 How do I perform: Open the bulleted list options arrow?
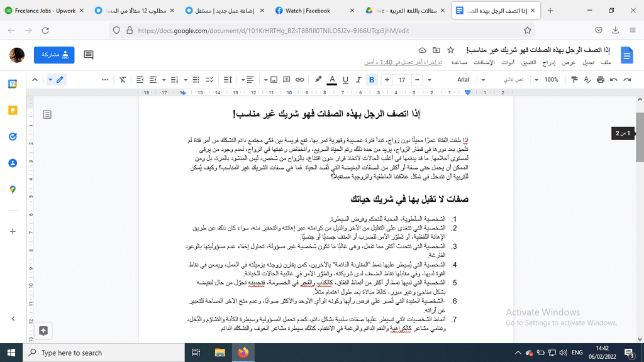[186, 80]
